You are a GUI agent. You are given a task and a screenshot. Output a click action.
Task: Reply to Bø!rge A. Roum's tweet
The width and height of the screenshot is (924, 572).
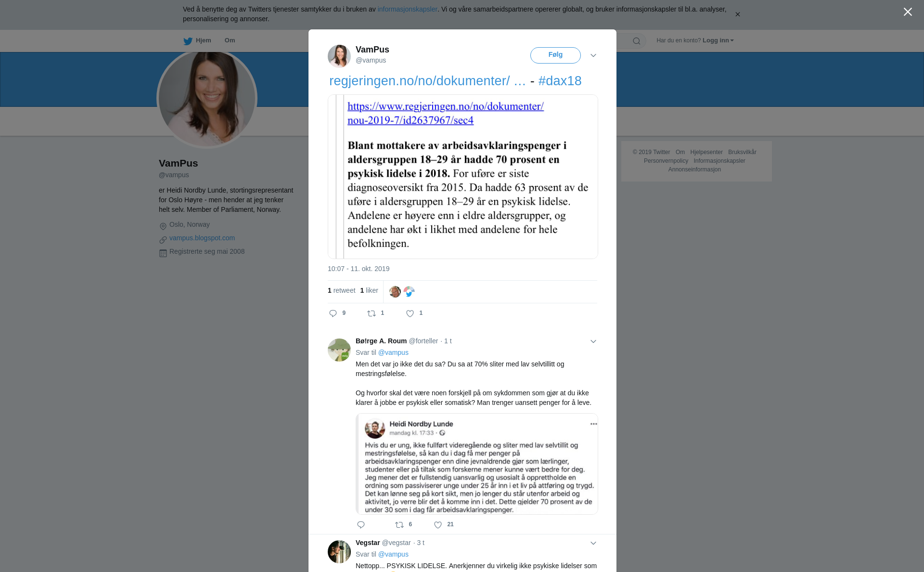pos(361,525)
